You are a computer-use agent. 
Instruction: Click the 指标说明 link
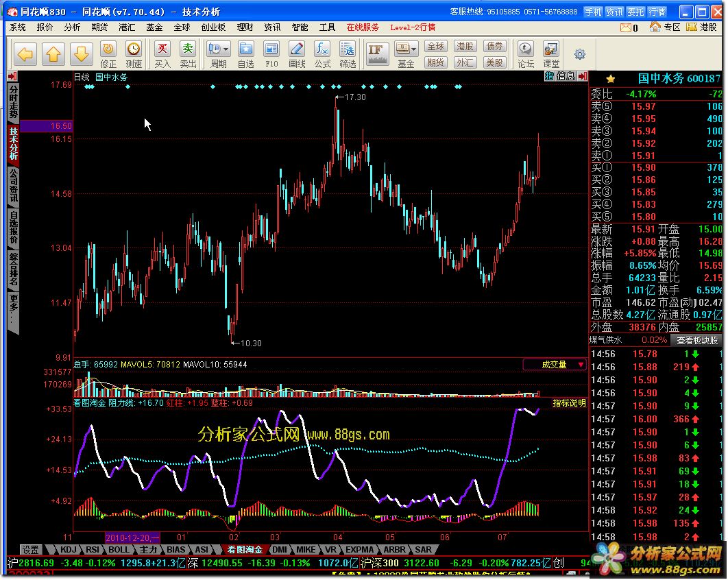pos(569,402)
